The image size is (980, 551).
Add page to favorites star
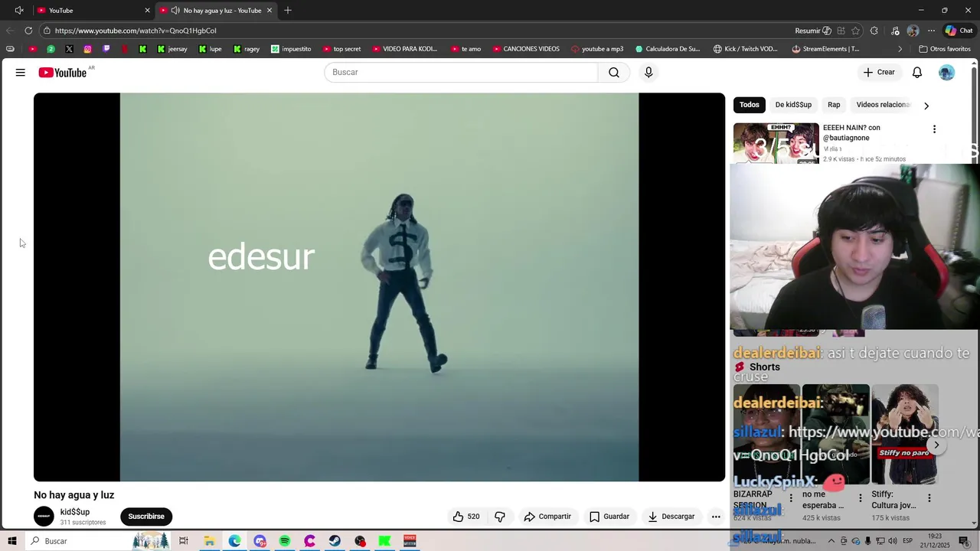pos(855,31)
